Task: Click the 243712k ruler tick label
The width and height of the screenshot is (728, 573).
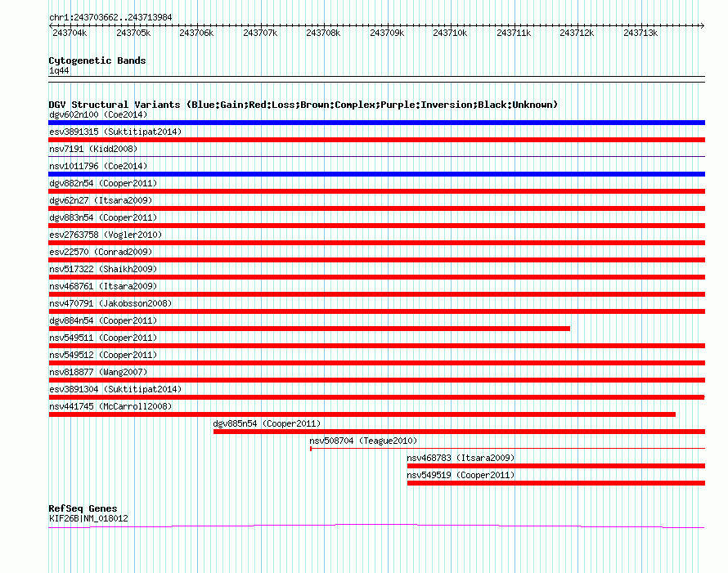Action: coord(577,33)
